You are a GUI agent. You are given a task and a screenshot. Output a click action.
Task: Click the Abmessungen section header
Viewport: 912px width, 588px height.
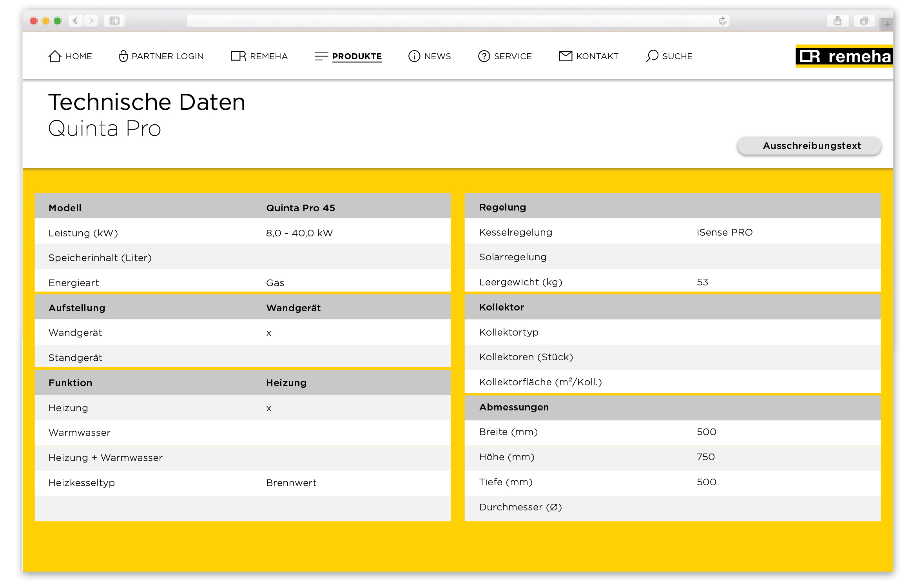(x=514, y=407)
